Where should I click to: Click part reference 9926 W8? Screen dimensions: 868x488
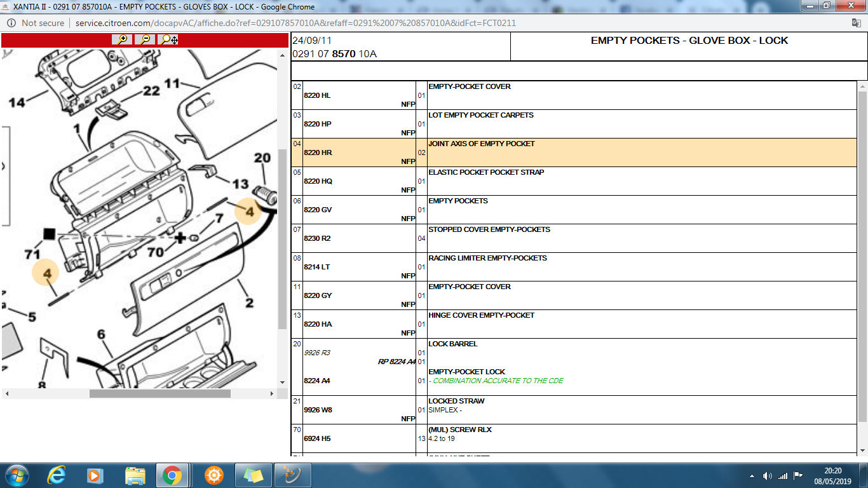pyautogui.click(x=318, y=410)
